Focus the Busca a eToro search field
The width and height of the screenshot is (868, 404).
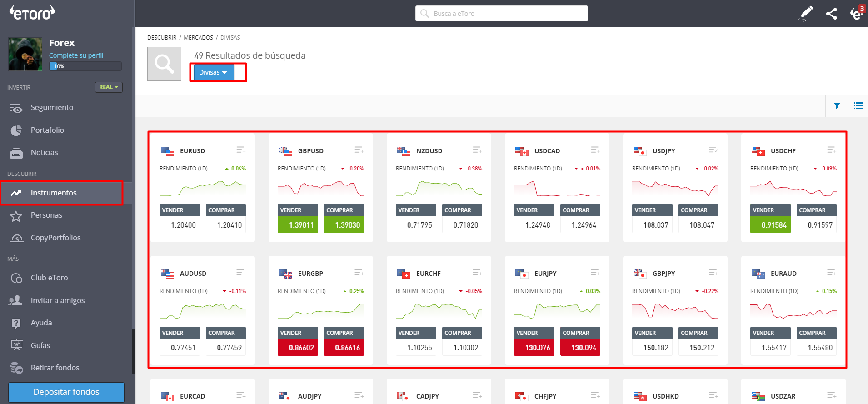point(501,13)
